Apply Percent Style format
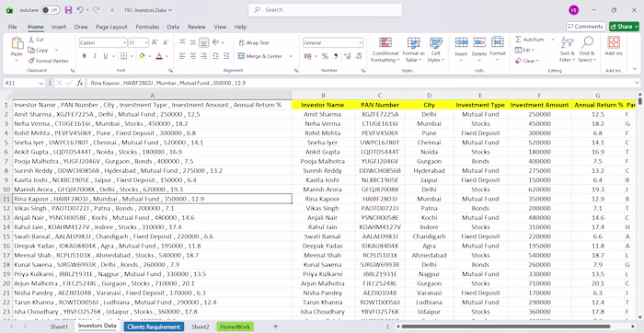644x333 pixels. pos(325,56)
